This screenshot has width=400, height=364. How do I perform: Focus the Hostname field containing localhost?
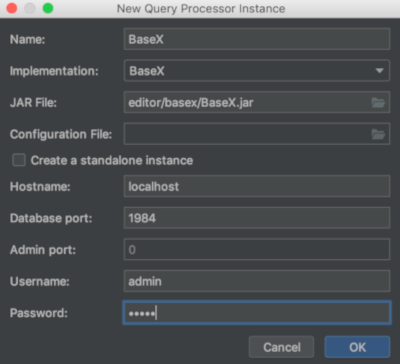tap(257, 186)
